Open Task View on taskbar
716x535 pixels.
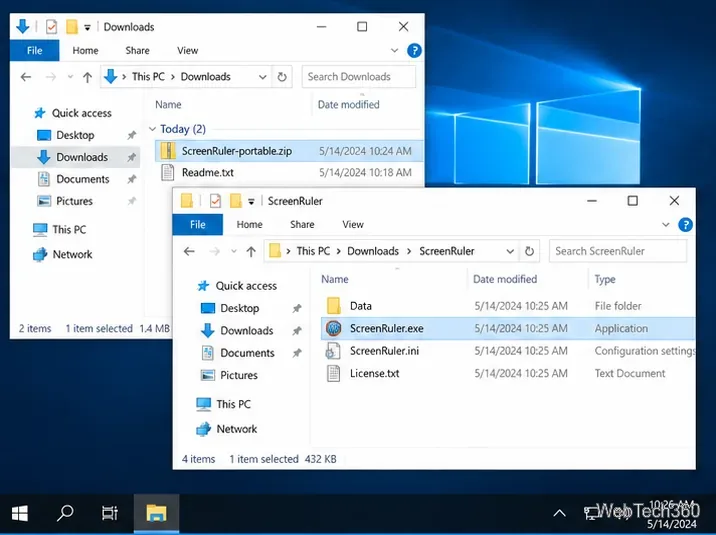tap(110, 513)
